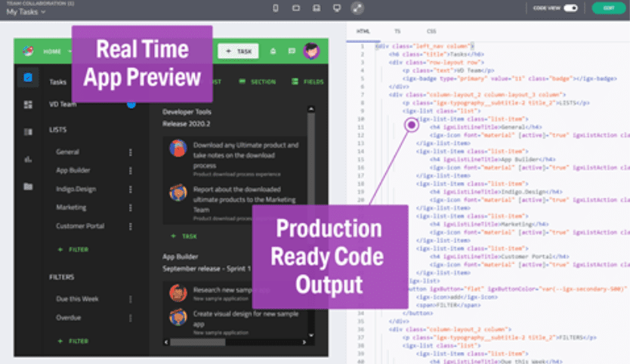
Task: Open the dashboard grid icon in the sidebar
Action: point(28,104)
